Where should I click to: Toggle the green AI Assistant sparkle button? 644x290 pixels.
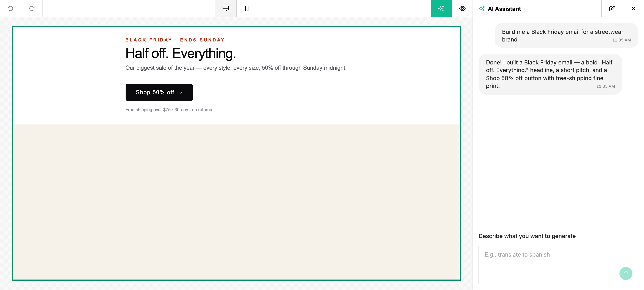click(441, 8)
